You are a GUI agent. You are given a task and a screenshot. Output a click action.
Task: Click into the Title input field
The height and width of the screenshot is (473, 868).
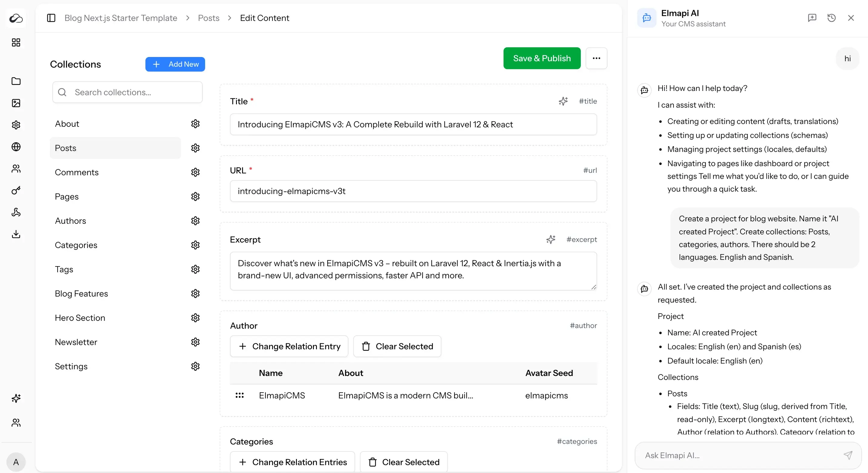[x=414, y=124]
